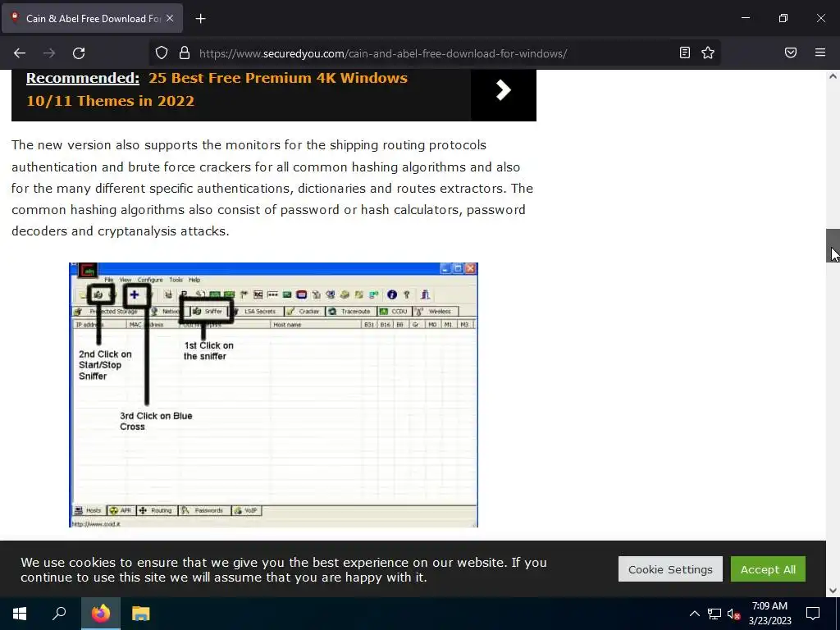Open the notification center icon

click(813, 614)
